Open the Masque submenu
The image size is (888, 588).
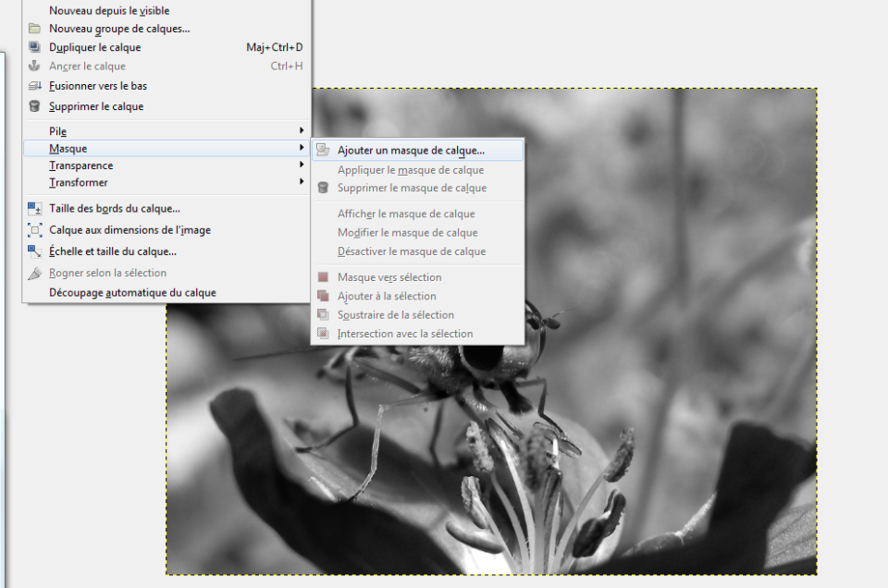166,148
